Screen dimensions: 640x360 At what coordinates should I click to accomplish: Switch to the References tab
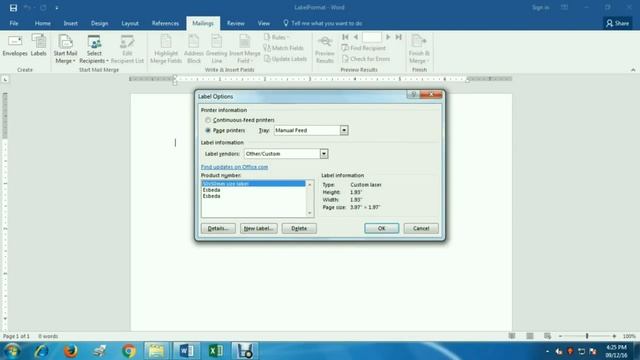(165, 23)
